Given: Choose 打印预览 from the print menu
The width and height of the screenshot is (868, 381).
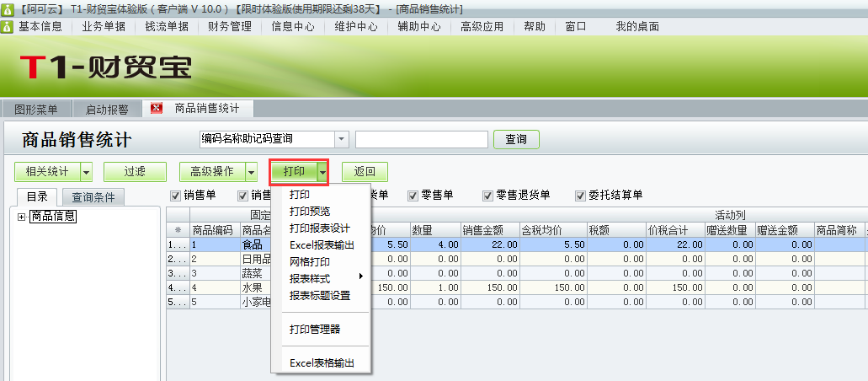Looking at the screenshot, I should click(x=310, y=211).
